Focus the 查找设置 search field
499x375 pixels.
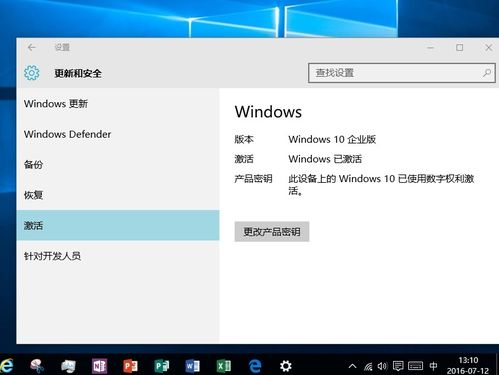tap(402, 73)
